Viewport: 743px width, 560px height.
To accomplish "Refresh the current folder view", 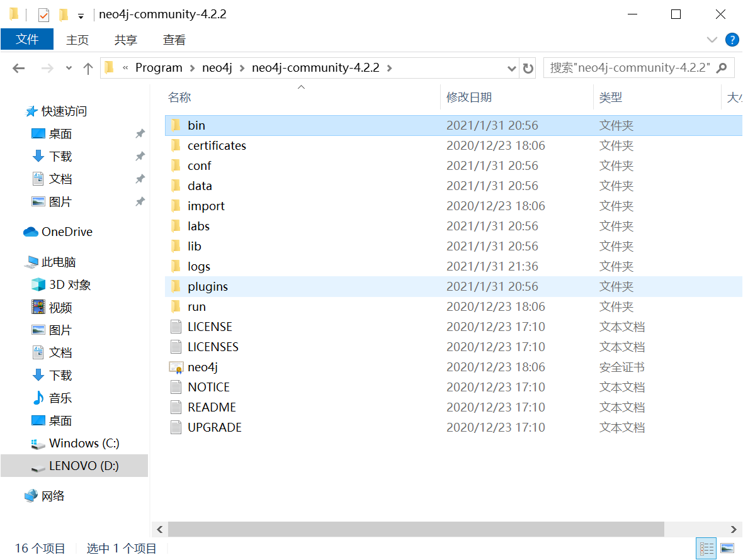I will [x=528, y=68].
